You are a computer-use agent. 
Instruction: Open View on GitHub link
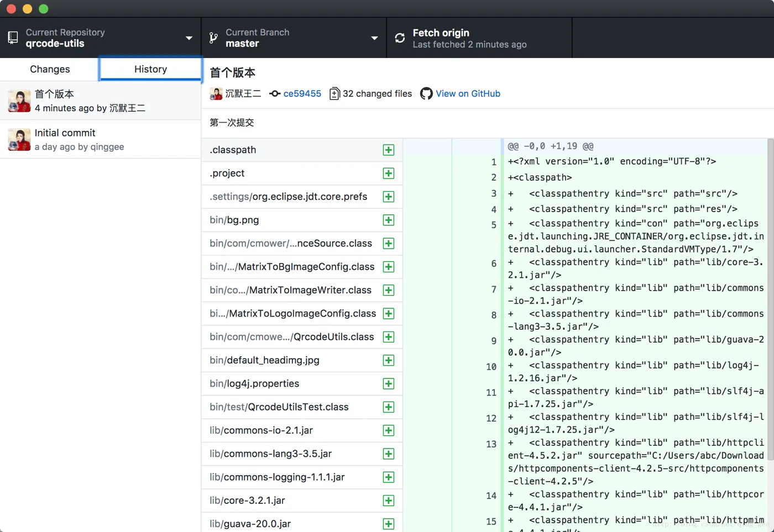click(468, 94)
